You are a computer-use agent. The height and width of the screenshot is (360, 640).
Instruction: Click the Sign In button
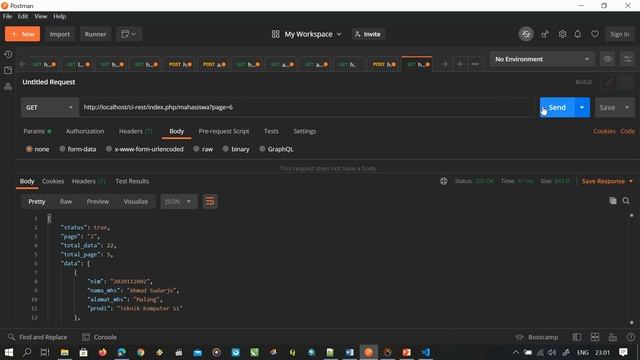(x=620, y=34)
